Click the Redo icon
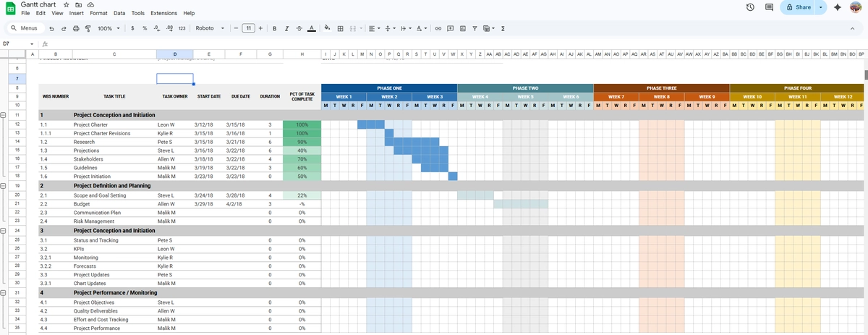 point(64,28)
